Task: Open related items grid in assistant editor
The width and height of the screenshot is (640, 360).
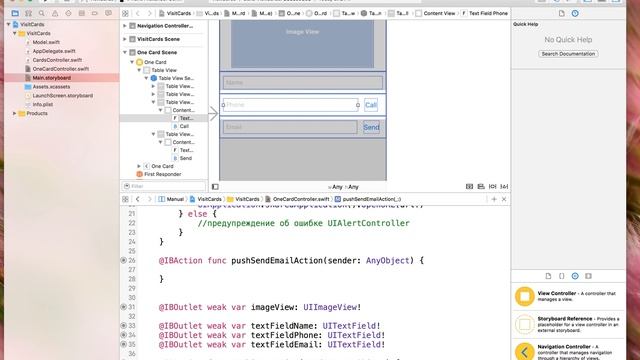Action: 125,199
